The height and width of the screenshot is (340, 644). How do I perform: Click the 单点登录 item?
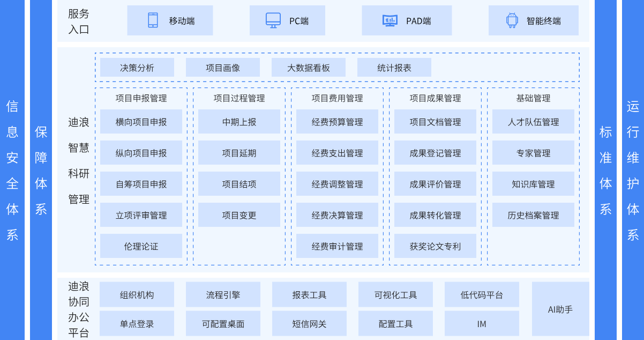pos(137,323)
